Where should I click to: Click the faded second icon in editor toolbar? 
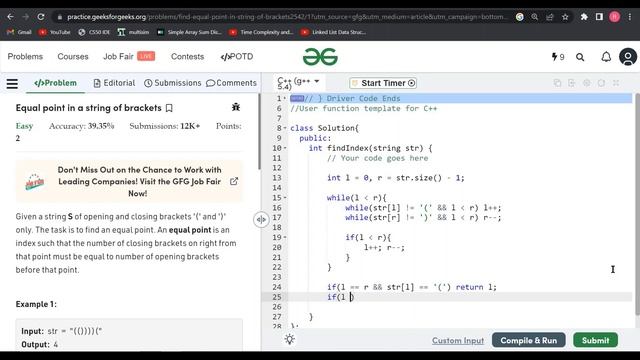[572, 83]
